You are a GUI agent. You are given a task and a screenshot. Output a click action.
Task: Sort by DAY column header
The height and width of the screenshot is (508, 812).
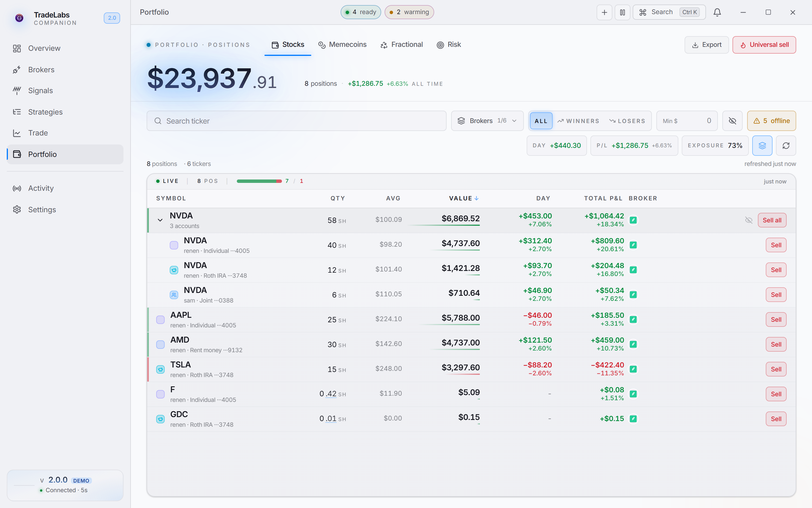[x=543, y=199]
